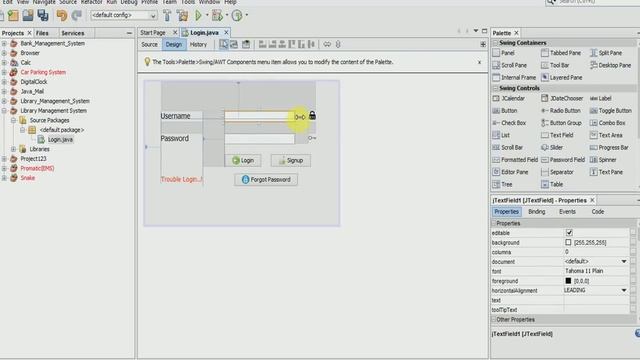
Task: Click the foreground color swatch property
Action: coord(568,281)
